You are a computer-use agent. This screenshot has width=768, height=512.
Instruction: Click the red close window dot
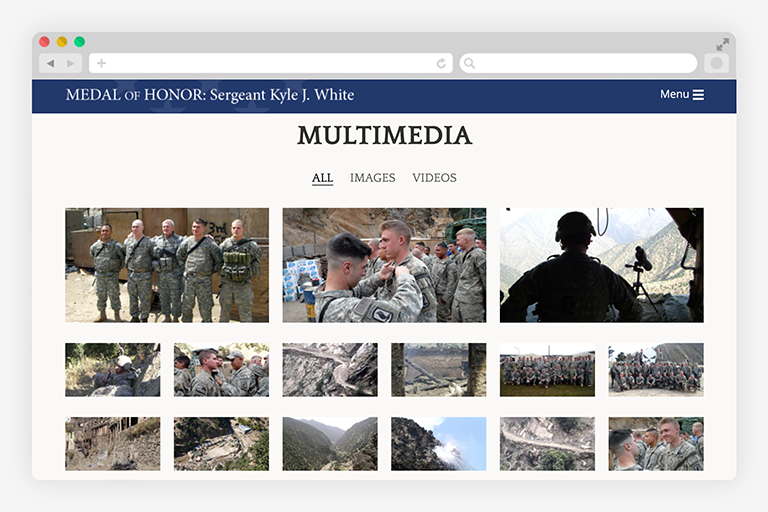point(45,42)
